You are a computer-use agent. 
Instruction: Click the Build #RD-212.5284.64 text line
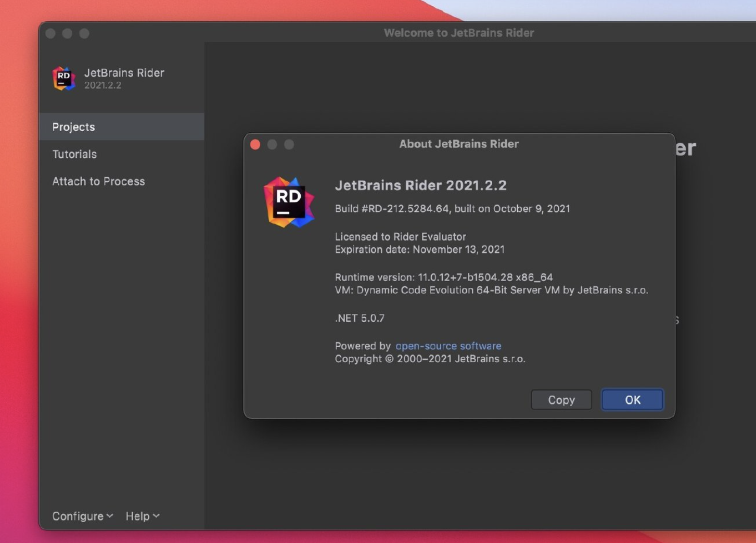tap(452, 209)
